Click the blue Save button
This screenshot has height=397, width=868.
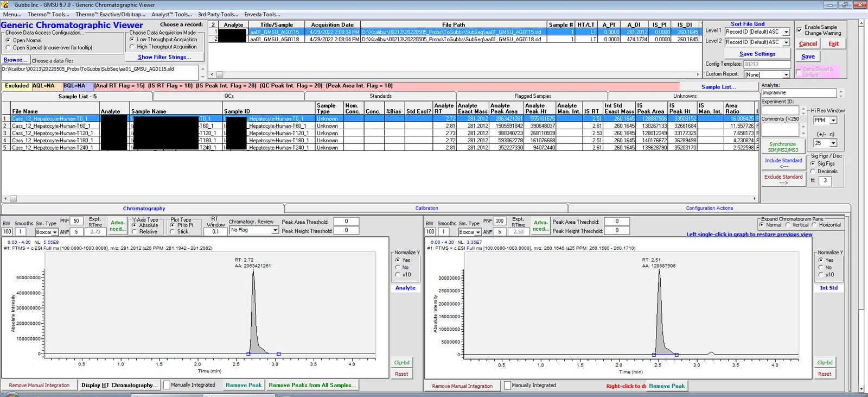click(x=808, y=56)
